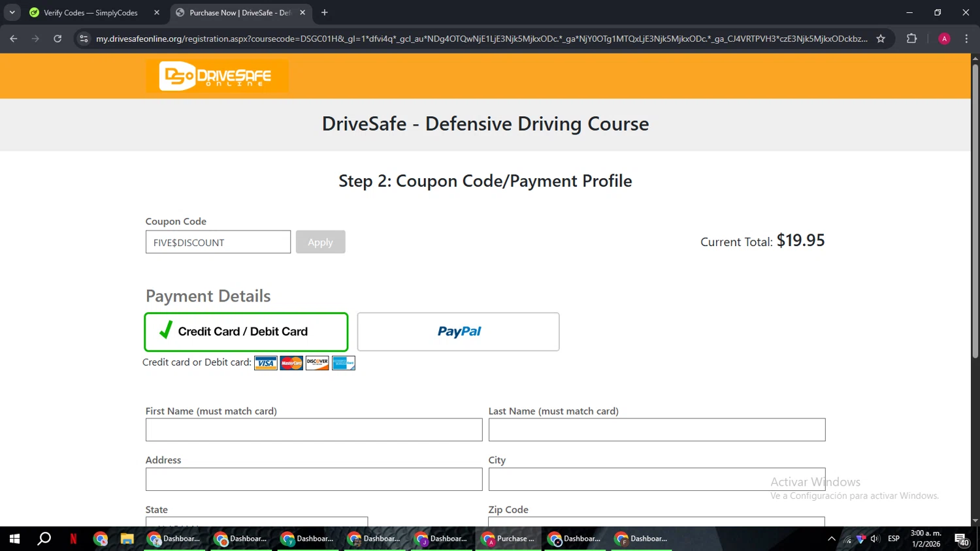Viewport: 980px width, 551px height.
Task: Open Windows taskbar search
Action: tap(44, 539)
